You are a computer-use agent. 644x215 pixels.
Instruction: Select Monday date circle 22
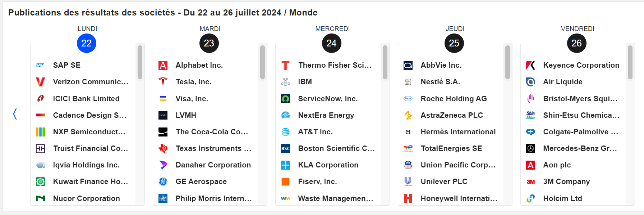click(x=87, y=43)
